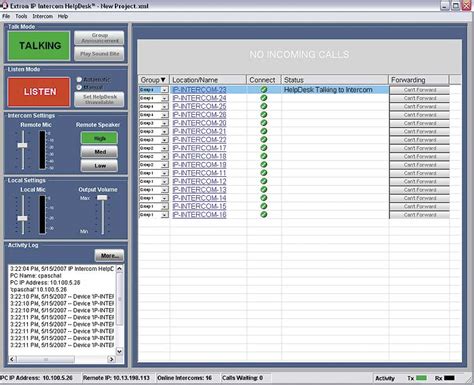The width and height of the screenshot is (474, 385).
Task: Open the Tools menu
Action: (x=21, y=16)
